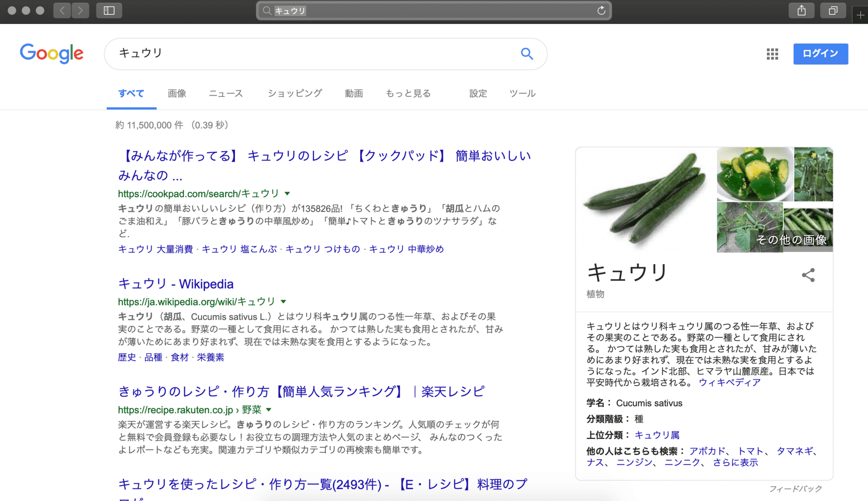Click the ニンニク related search
The width and height of the screenshot is (868, 501).
(x=682, y=462)
